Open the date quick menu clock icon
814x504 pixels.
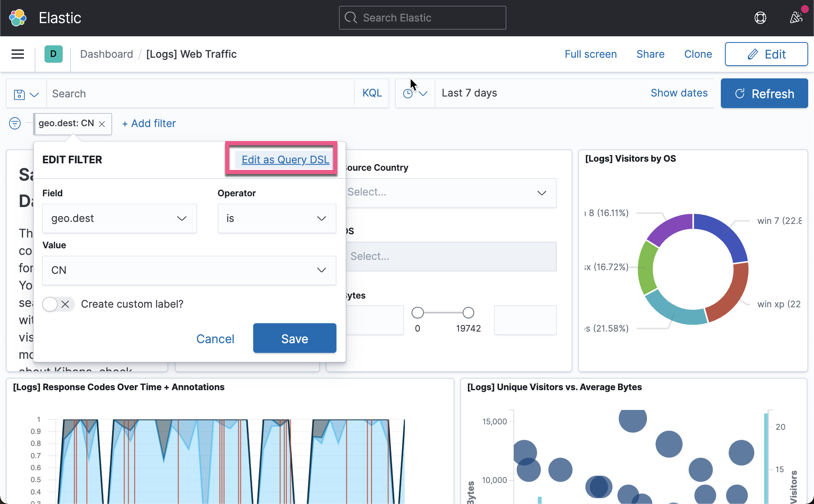pos(414,94)
